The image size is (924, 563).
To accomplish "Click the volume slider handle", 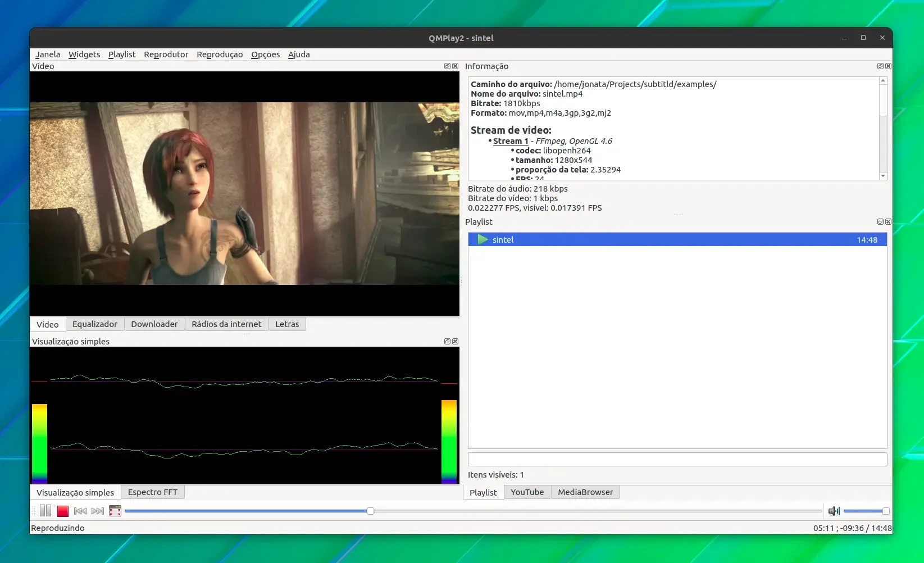I will [x=886, y=511].
